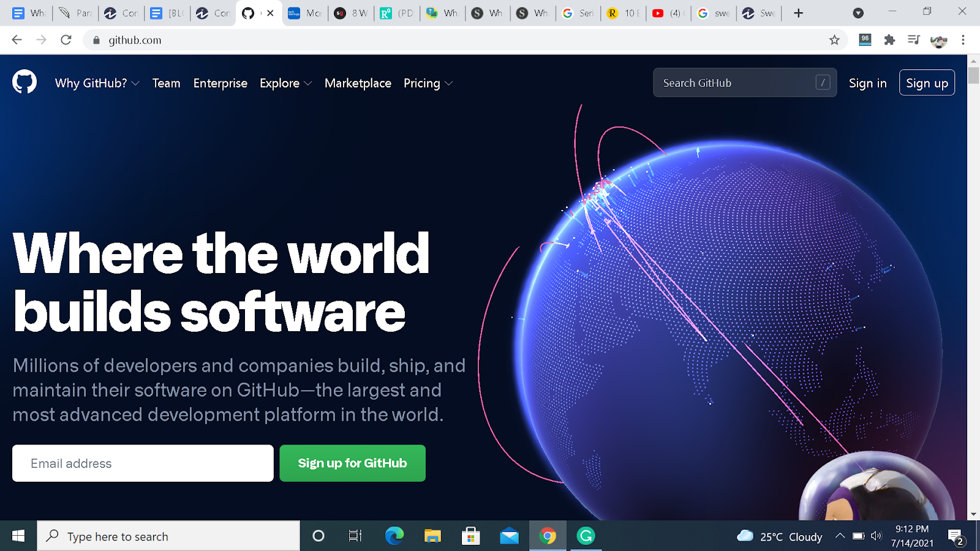This screenshot has height=551, width=980.
Task: Open Task View on the taskbar
Action: tap(355, 536)
